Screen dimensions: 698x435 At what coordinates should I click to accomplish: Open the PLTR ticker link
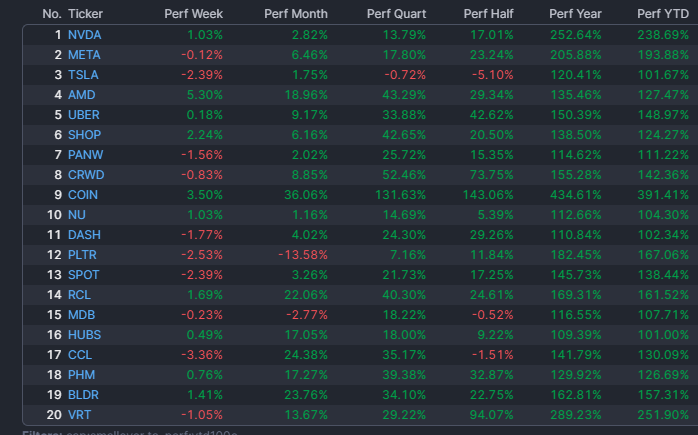[x=82, y=255]
